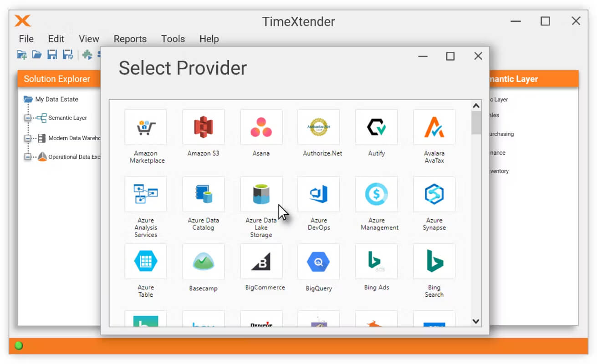Choose the Basecamp provider
Viewport: 597px width, 364px height.
point(204,261)
